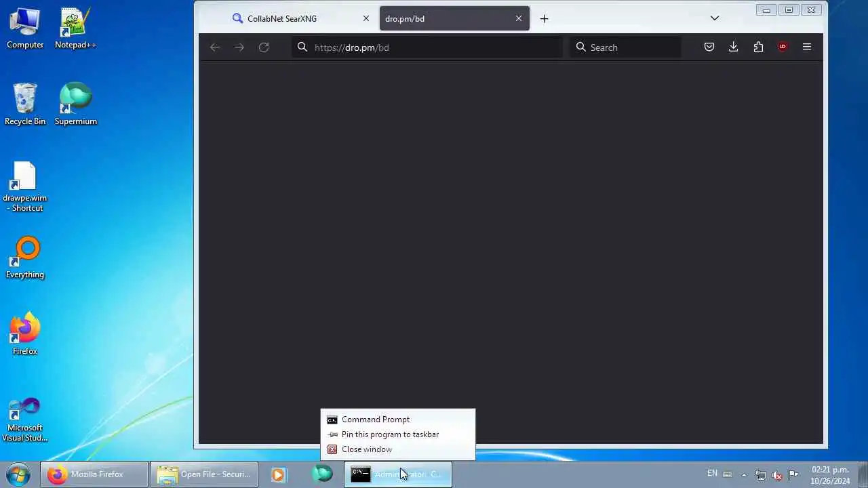Screen dimensions: 868x488
Task: Open Supermium from the taskbar
Action: click(323, 474)
